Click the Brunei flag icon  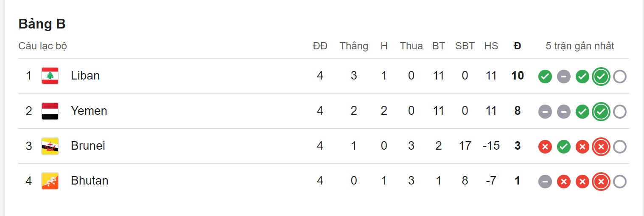point(50,146)
